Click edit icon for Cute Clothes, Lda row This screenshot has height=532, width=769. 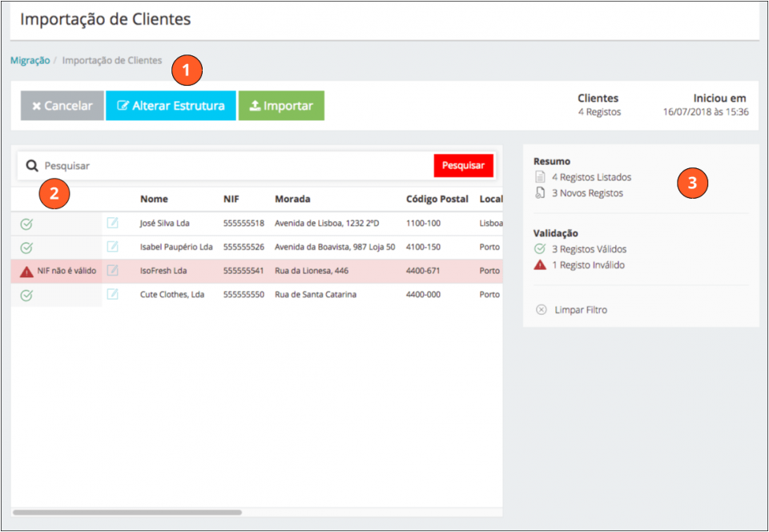113,294
